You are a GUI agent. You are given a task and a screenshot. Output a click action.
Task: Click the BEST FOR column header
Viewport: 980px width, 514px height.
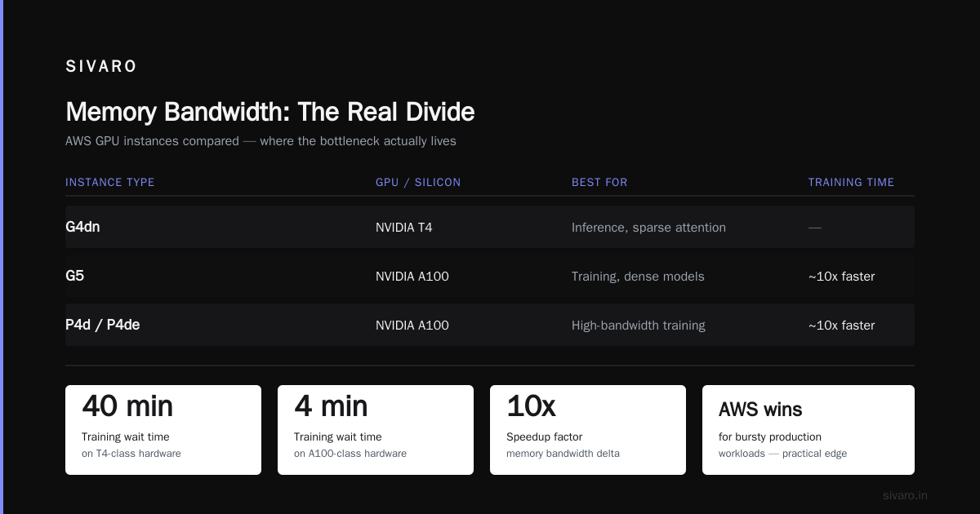pos(599,182)
